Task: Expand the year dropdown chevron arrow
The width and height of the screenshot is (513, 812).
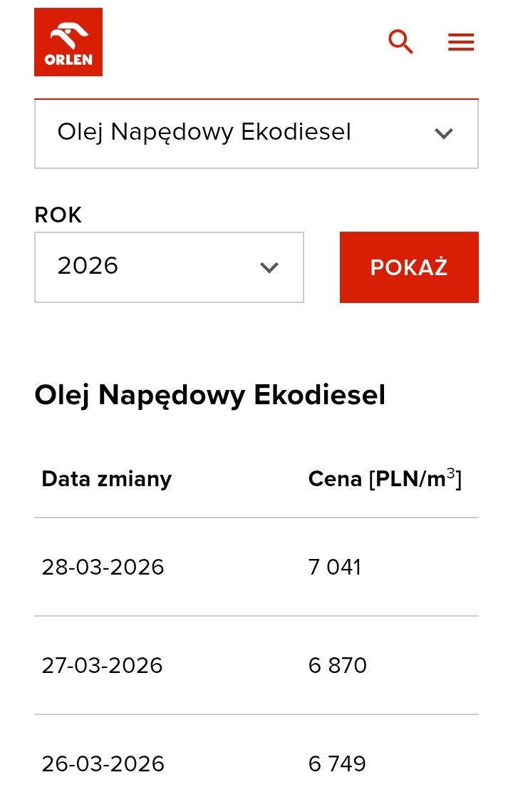Action: 269,267
